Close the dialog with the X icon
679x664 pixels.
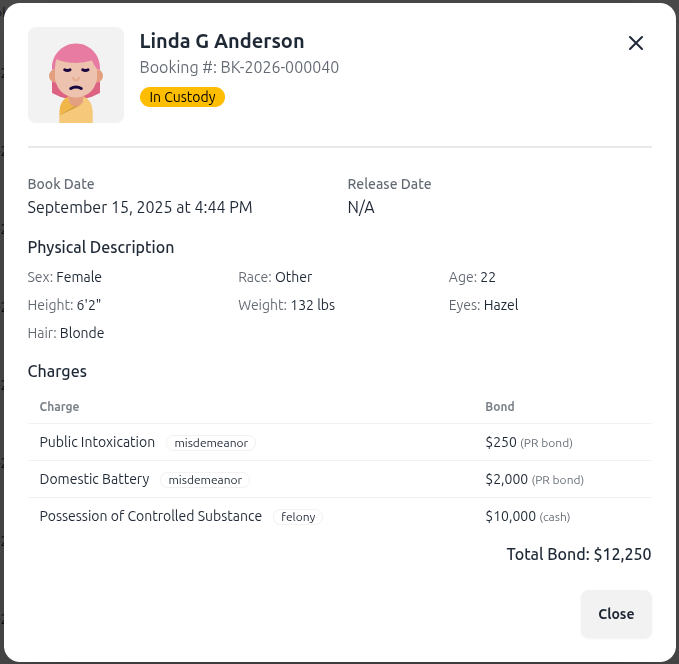pyautogui.click(x=636, y=43)
